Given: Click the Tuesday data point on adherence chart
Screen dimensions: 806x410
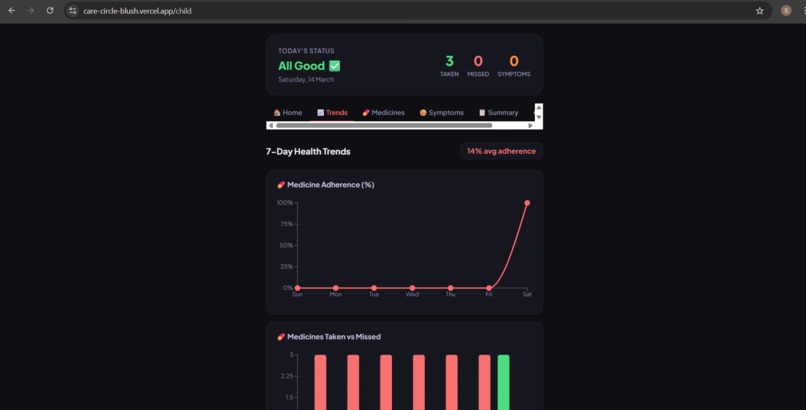Looking at the screenshot, I should point(374,288).
